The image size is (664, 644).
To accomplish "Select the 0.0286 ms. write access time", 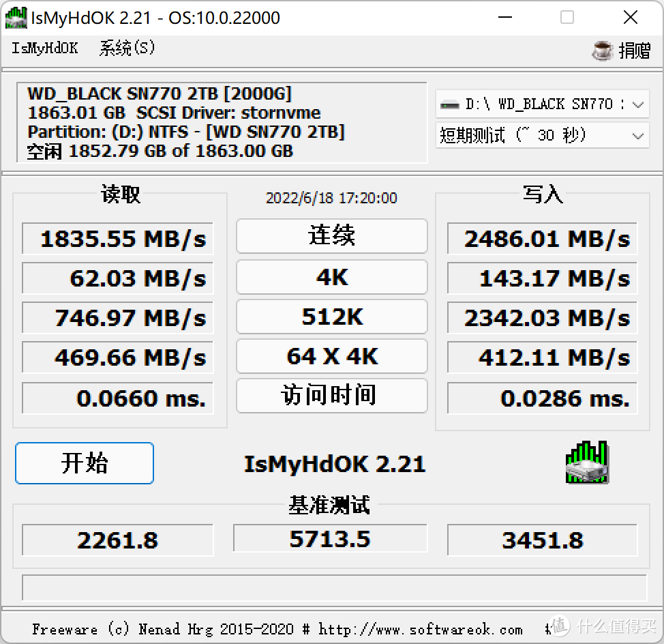I will 542,398.
